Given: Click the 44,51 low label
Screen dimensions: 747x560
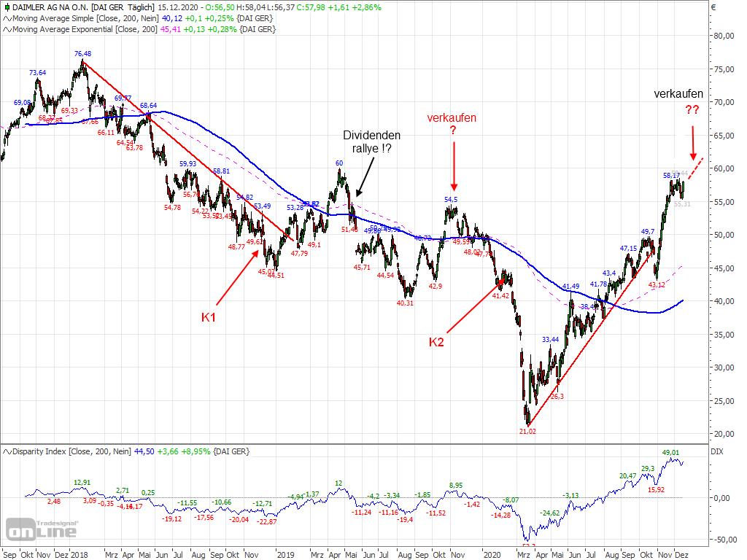Looking at the screenshot, I should pos(276,276).
